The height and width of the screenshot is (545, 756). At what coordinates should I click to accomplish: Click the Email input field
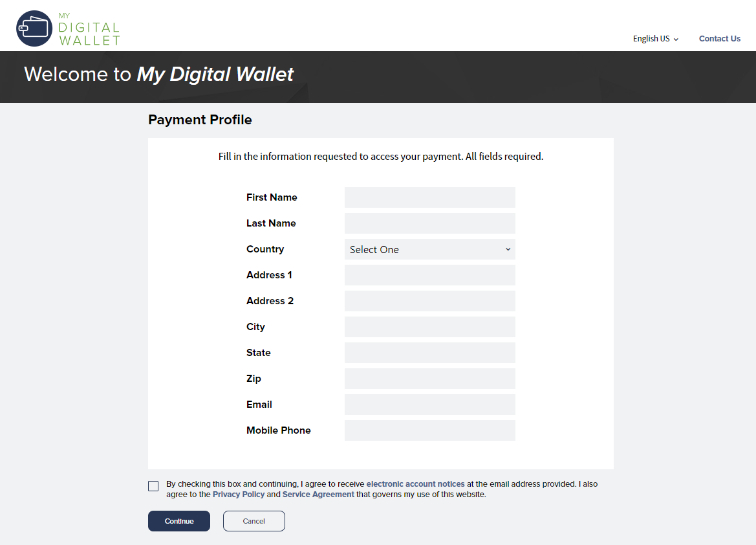429,405
